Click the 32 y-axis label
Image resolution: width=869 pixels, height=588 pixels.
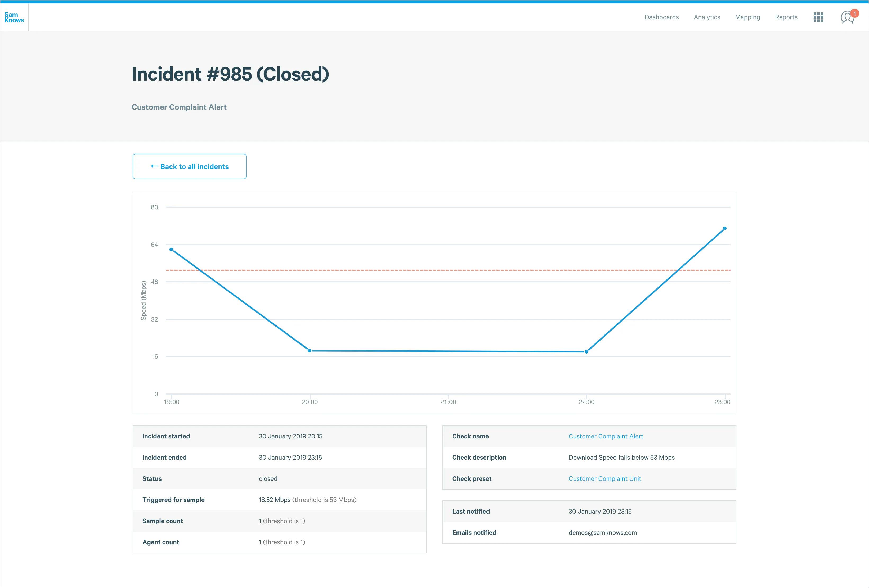(154, 319)
